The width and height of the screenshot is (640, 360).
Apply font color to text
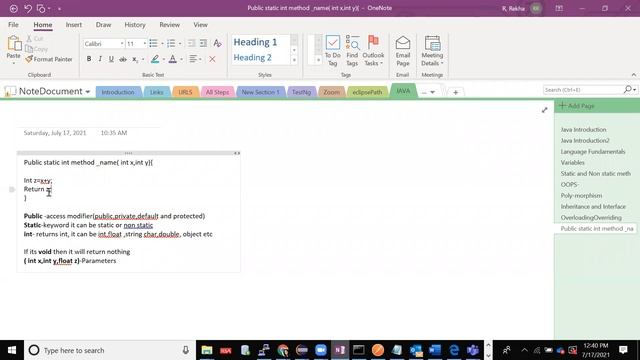coord(173,59)
